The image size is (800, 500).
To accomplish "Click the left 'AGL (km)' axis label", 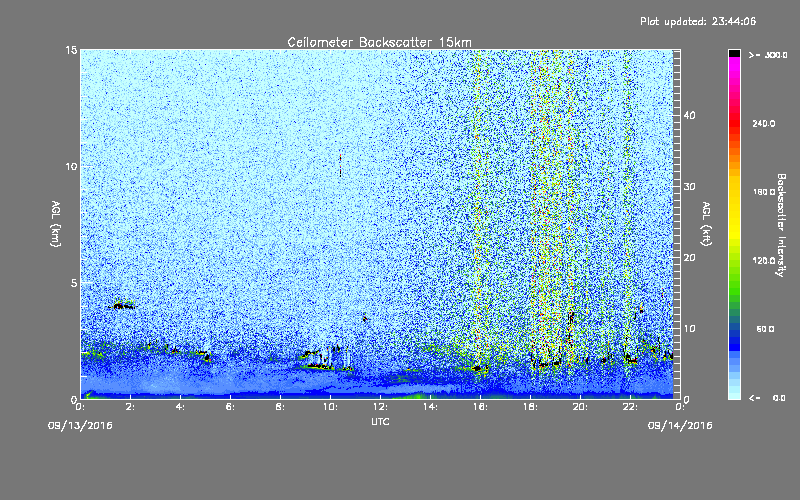I will click(x=56, y=224).
